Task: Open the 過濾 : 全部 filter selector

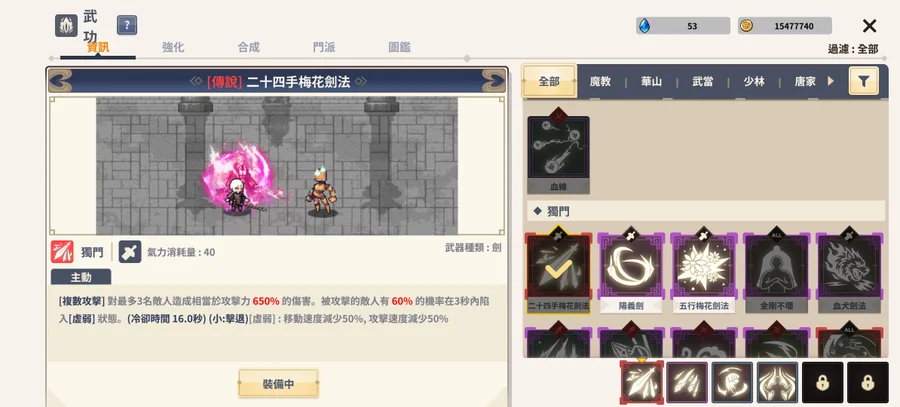Action: pyautogui.click(x=853, y=49)
